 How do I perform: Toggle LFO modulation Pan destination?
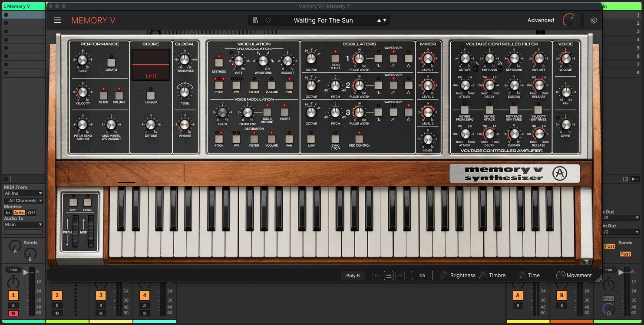click(289, 85)
